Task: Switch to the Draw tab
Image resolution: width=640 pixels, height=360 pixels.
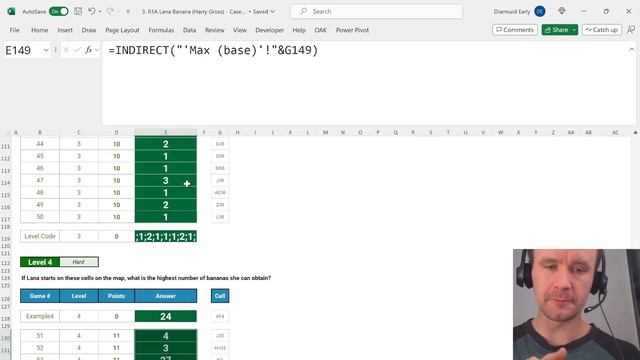Action: (x=89, y=30)
